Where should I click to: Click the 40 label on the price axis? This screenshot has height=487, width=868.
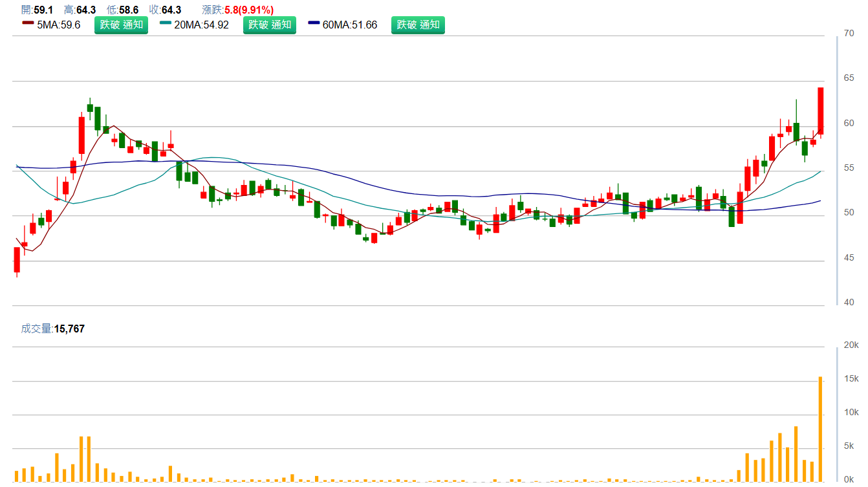pos(849,302)
